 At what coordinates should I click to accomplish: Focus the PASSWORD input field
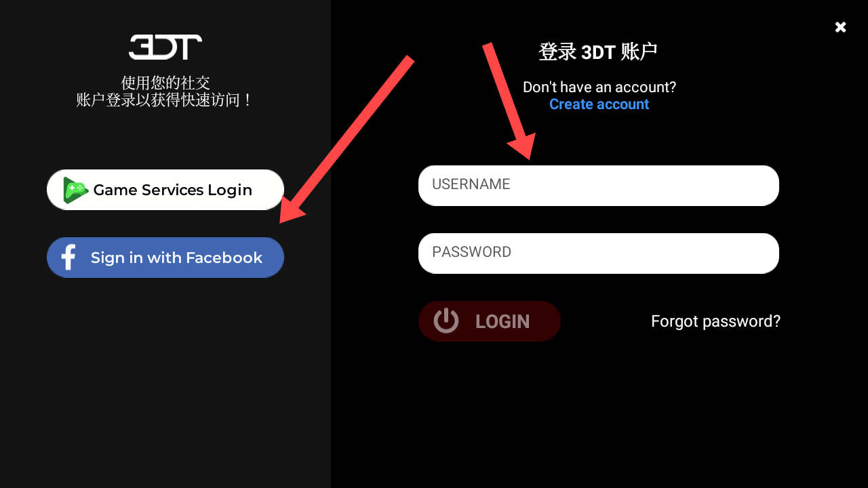[x=599, y=253]
